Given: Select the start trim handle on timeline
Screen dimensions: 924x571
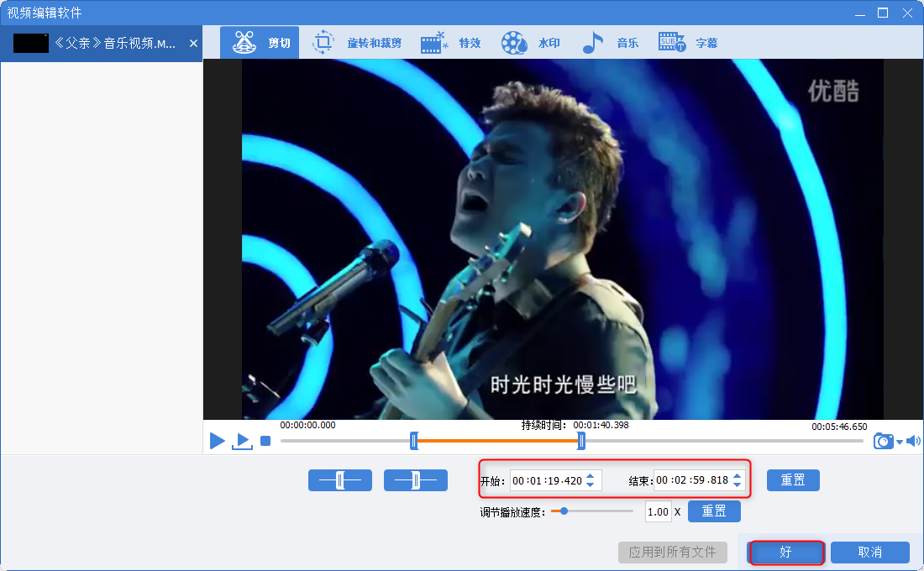Looking at the screenshot, I should tap(414, 441).
